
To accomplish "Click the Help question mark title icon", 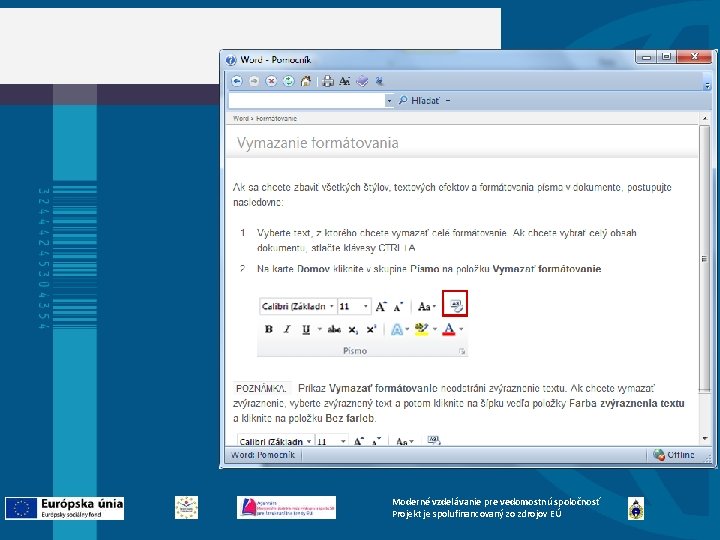I will pos(231,60).
